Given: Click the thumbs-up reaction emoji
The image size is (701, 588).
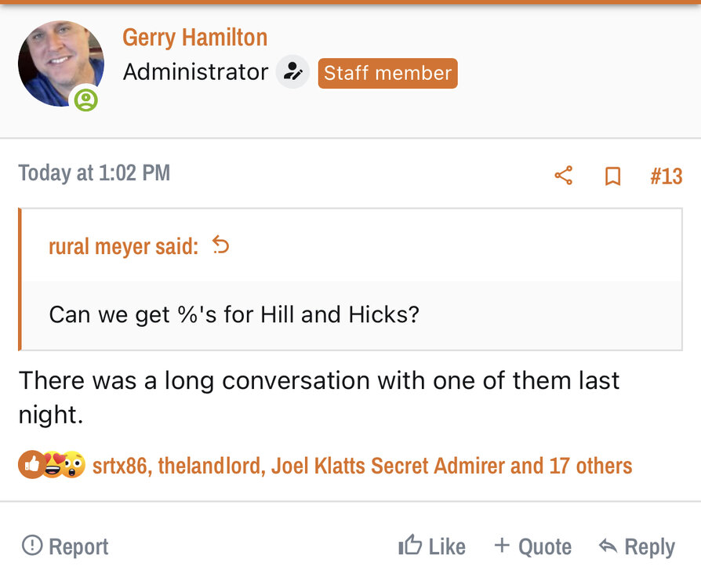Looking at the screenshot, I should [x=31, y=465].
